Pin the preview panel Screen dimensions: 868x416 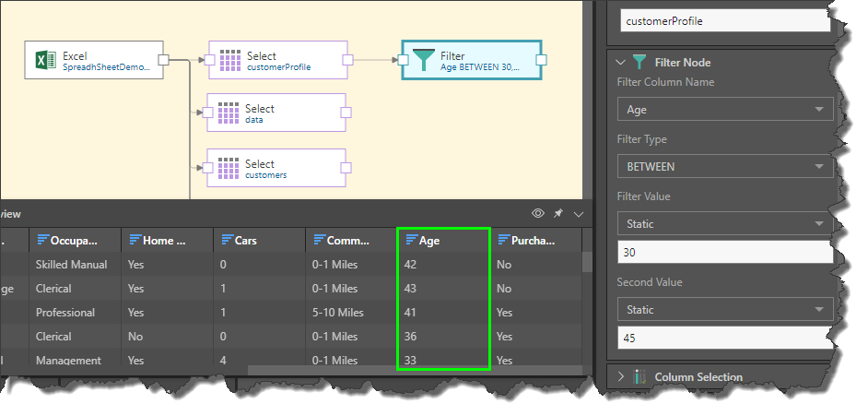558,213
